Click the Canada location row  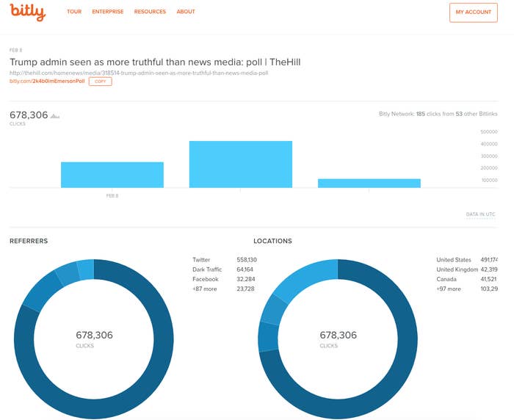click(x=467, y=279)
